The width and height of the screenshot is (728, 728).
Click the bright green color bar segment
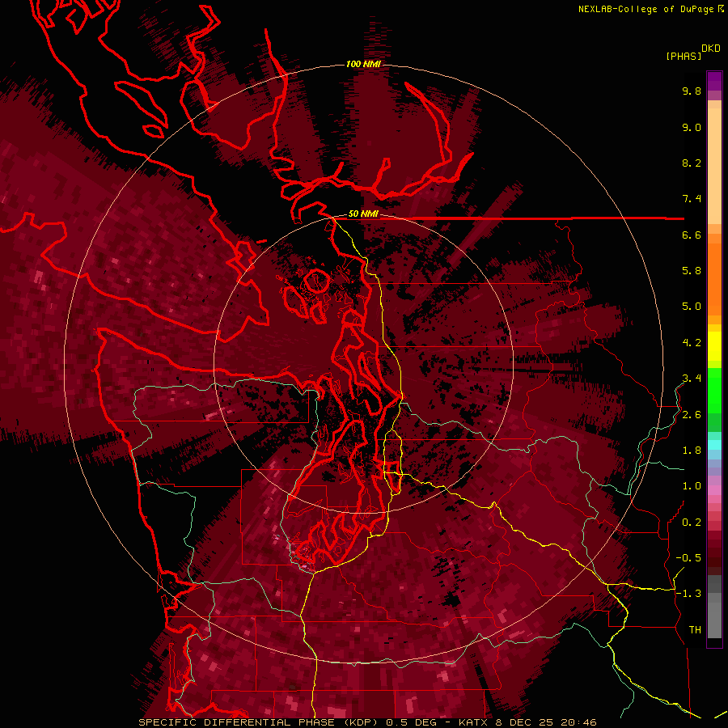coord(714,390)
